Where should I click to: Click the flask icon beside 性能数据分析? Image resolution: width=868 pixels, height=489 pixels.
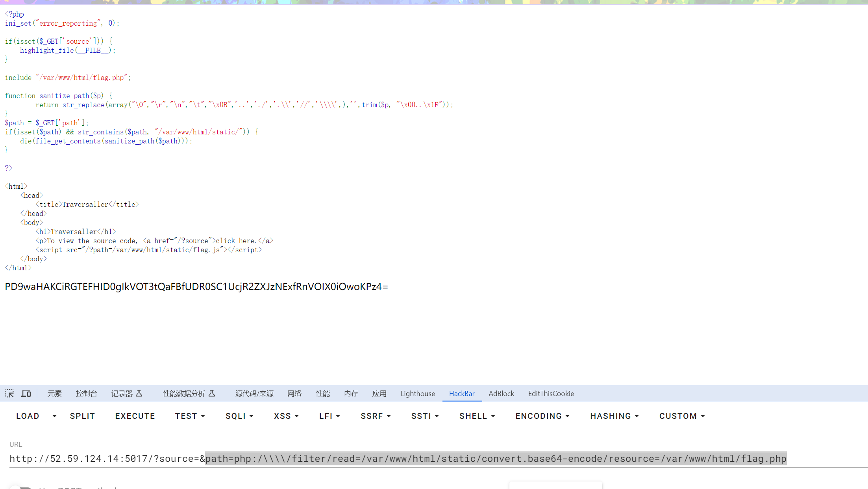click(212, 393)
